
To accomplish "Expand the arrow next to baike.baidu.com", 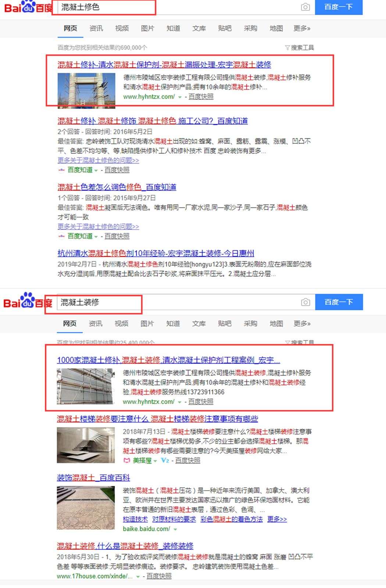I will 175,529.
